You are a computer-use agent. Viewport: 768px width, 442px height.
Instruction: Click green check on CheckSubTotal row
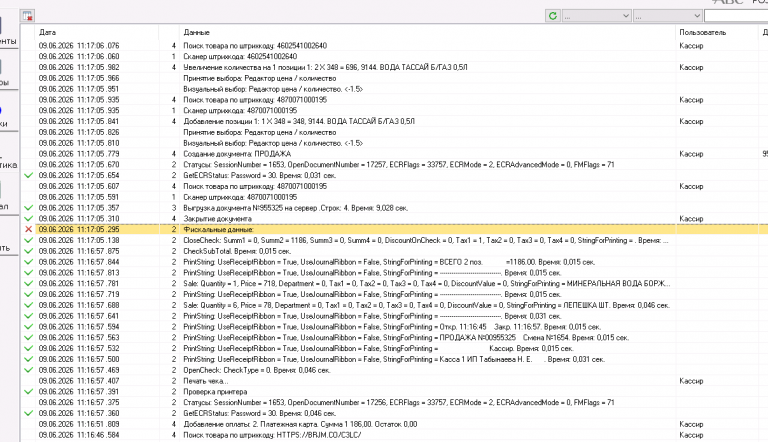click(28, 251)
